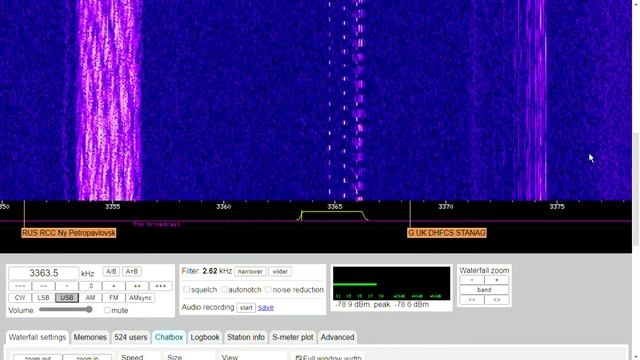The height and width of the screenshot is (360, 640).
Task: Swap VFOs with the A/B button
Action: pos(111,271)
